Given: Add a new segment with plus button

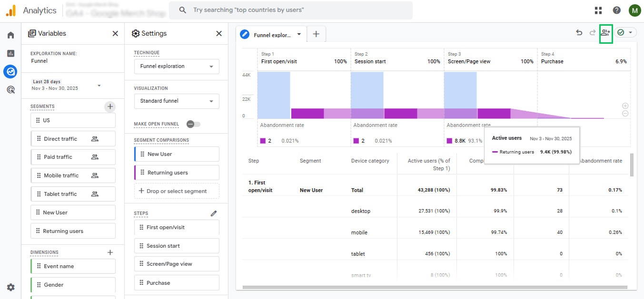Looking at the screenshot, I should click(x=110, y=106).
